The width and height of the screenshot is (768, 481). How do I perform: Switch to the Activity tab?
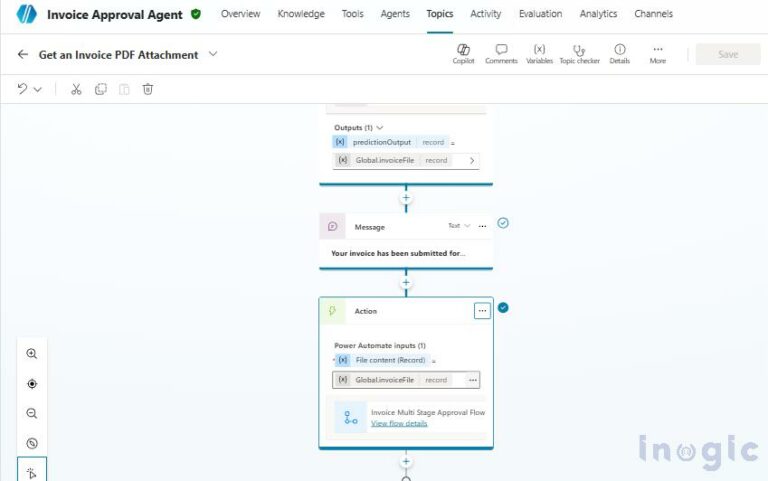pos(485,14)
